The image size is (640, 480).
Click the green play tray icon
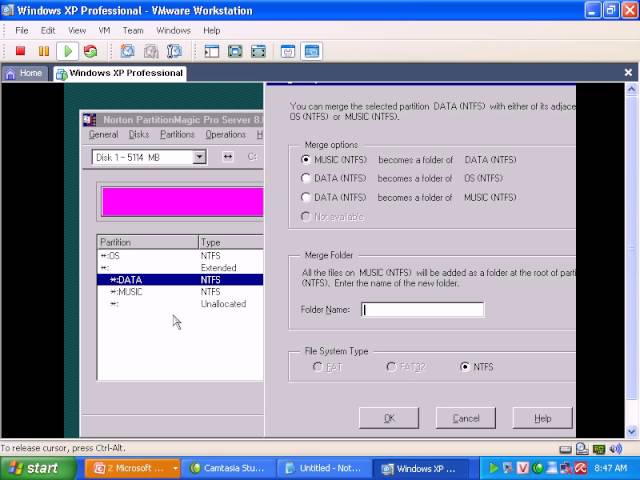click(493, 468)
